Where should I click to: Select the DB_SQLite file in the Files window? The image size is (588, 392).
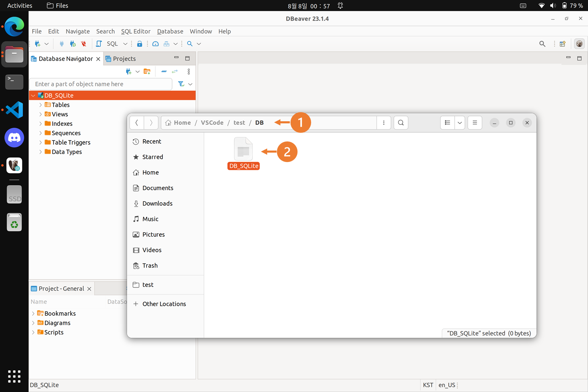(x=243, y=153)
